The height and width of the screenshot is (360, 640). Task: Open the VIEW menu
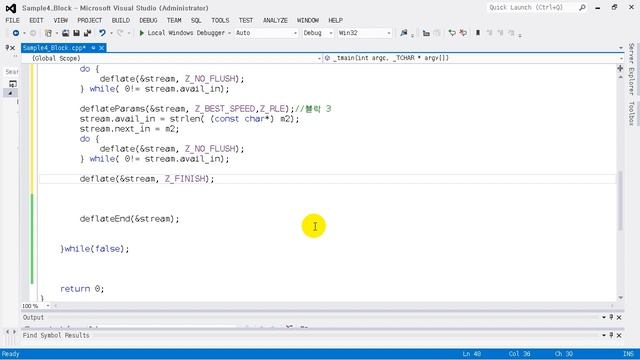pyautogui.click(x=60, y=20)
